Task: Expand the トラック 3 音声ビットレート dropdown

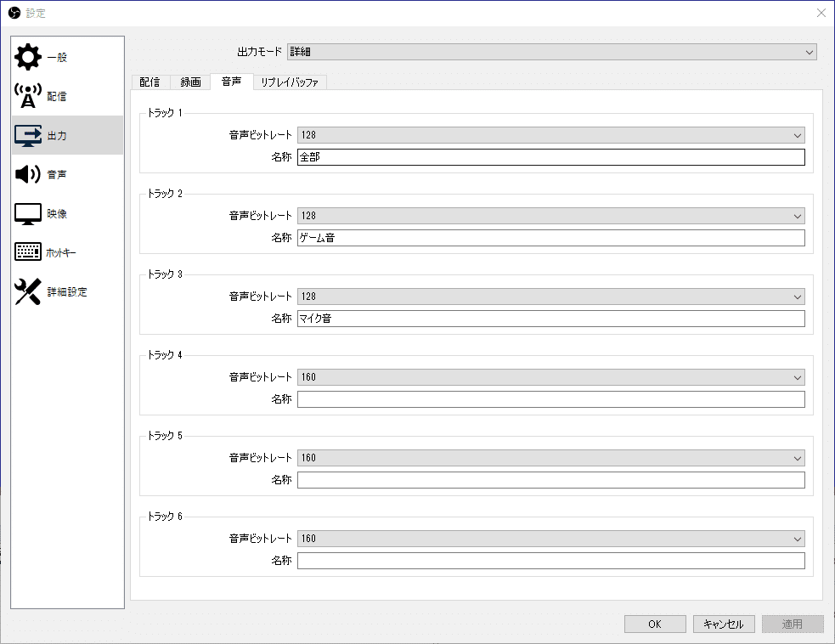Action: (x=550, y=297)
